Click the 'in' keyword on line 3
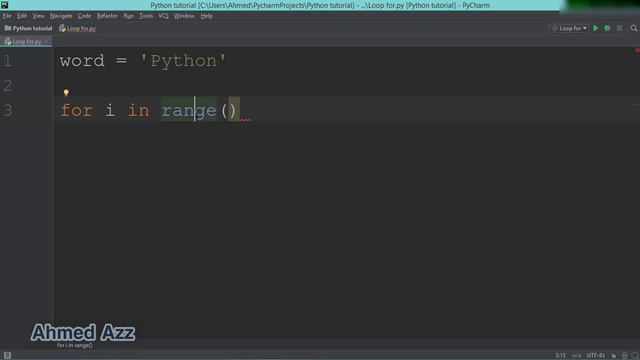The image size is (640, 360). (x=139, y=111)
